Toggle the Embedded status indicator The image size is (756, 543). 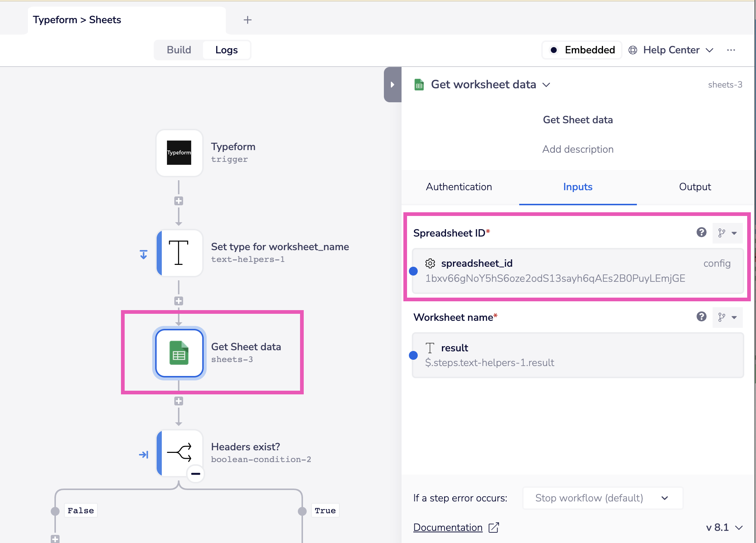pyautogui.click(x=582, y=50)
